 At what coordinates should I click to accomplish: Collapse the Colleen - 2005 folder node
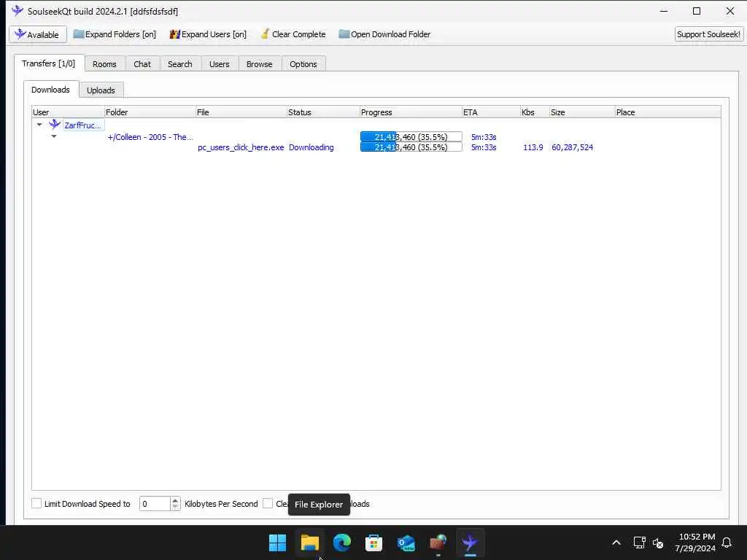click(x=54, y=136)
